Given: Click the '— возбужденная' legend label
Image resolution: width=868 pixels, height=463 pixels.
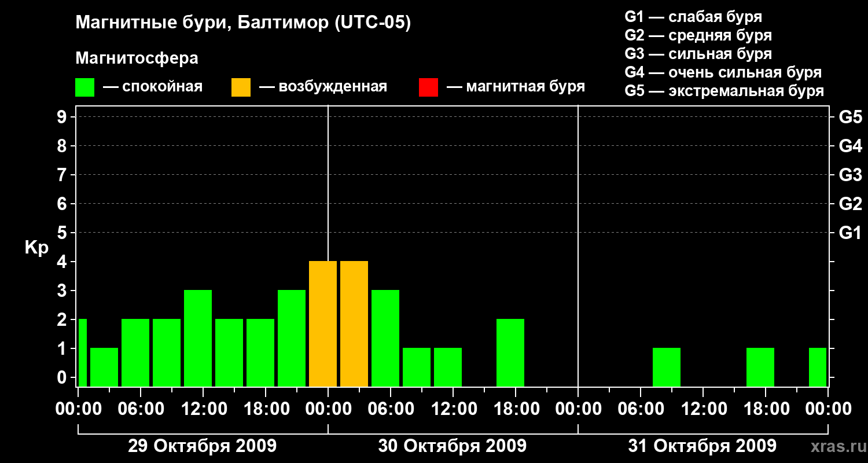Looking at the screenshot, I should [x=323, y=87].
